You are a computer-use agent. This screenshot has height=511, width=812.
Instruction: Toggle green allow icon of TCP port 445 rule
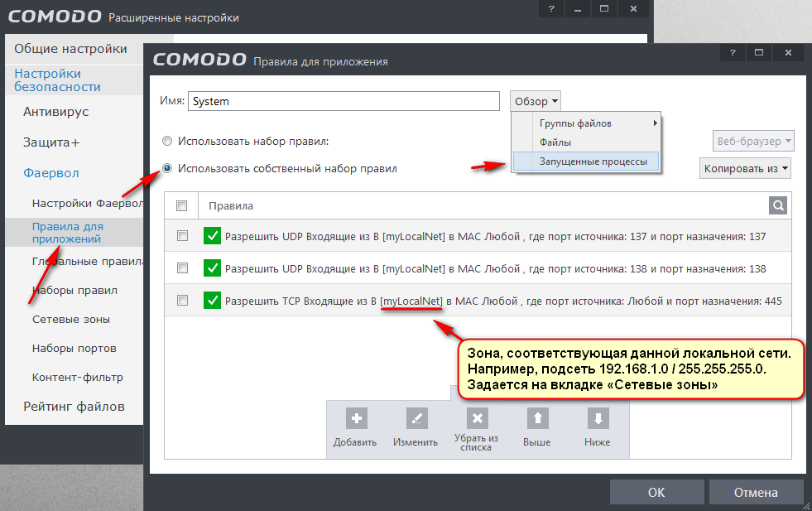[x=213, y=300]
